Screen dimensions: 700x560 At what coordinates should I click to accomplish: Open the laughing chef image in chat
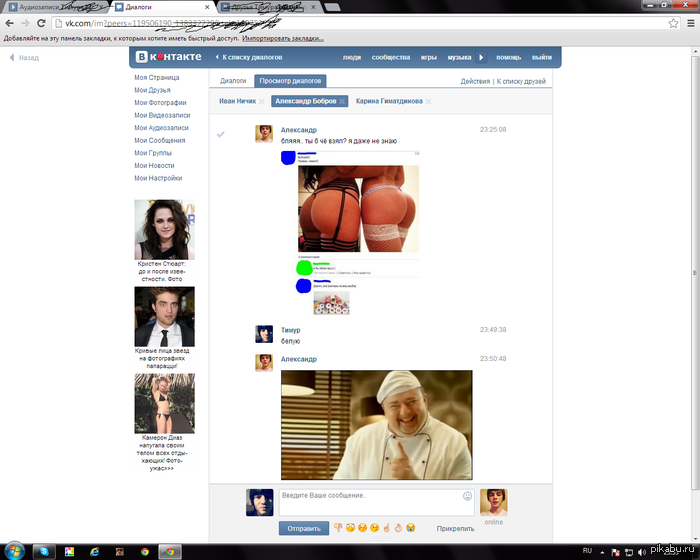coord(376,425)
